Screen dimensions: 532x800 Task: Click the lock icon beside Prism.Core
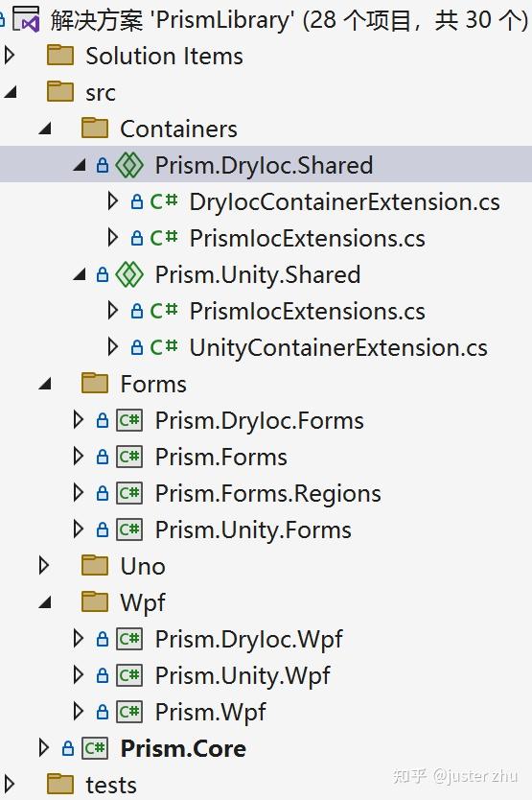[68, 748]
